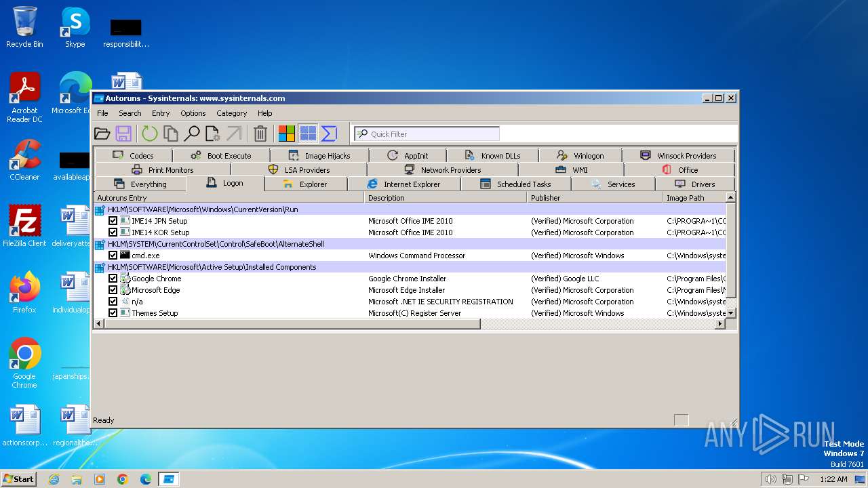868x488 pixels.
Task: Sort by the Image Path column header
Action: pos(694,198)
